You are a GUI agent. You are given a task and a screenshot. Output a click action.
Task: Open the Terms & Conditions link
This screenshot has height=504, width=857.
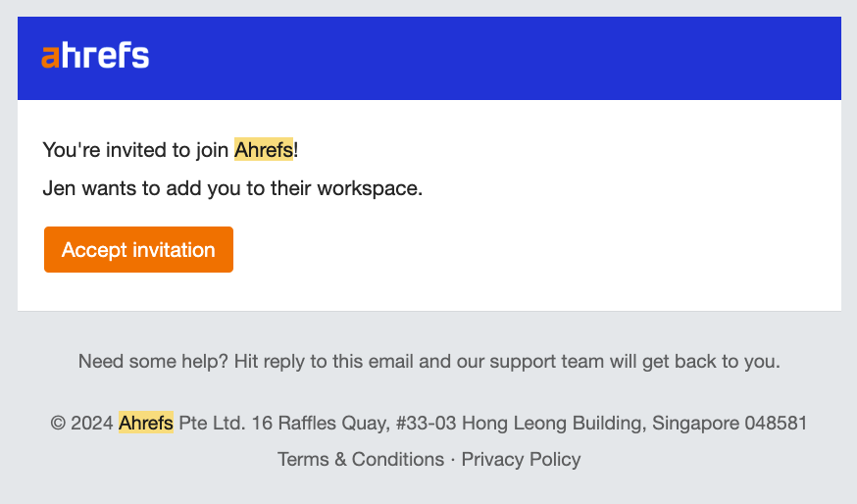click(x=360, y=459)
